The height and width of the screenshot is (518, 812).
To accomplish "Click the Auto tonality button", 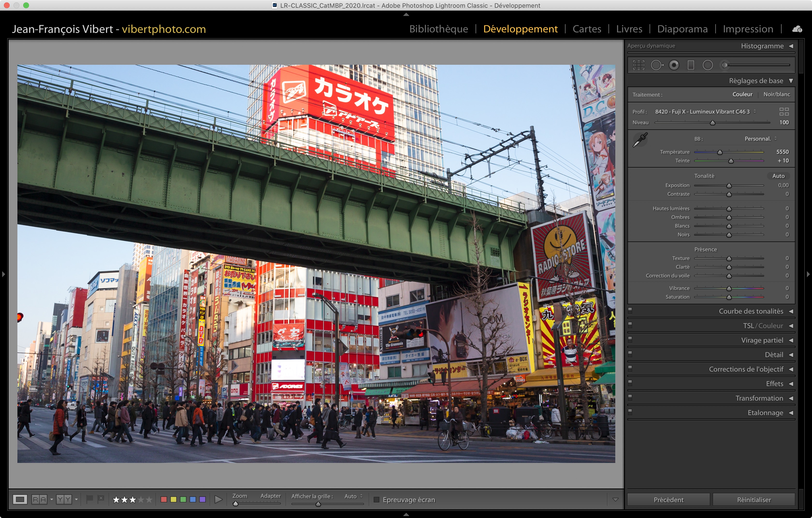I will pyautogui.click(x=778, y=176).
